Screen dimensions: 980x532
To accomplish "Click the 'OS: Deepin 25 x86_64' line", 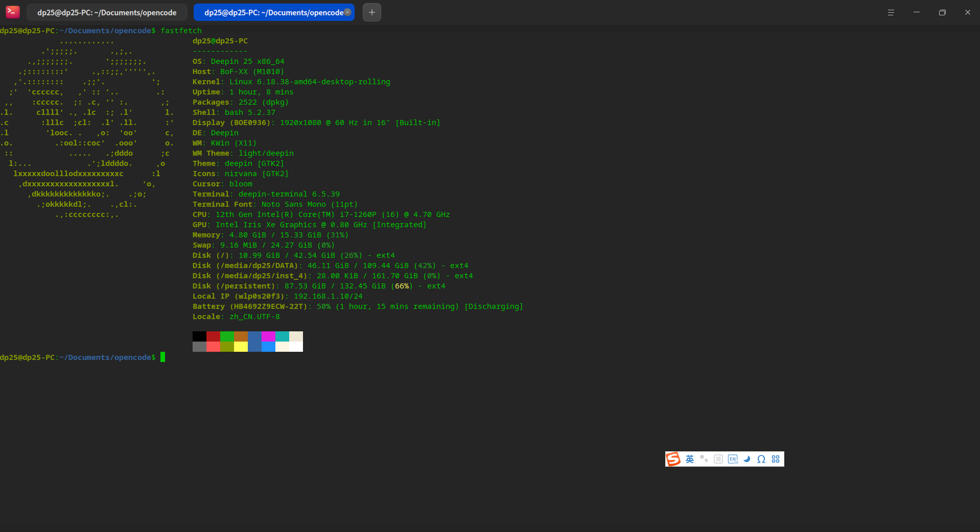I will click(238, 61).
